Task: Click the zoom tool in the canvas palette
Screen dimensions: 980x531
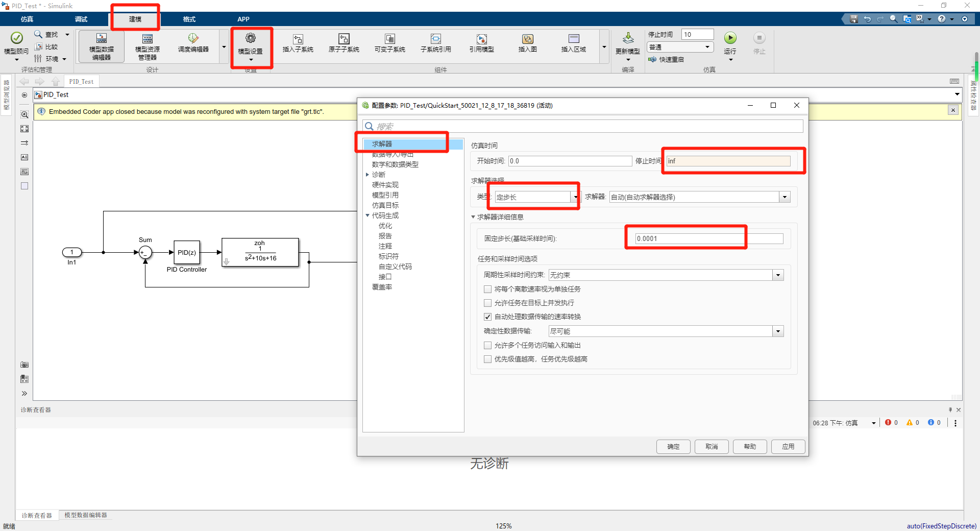Action: click(24, 114)
